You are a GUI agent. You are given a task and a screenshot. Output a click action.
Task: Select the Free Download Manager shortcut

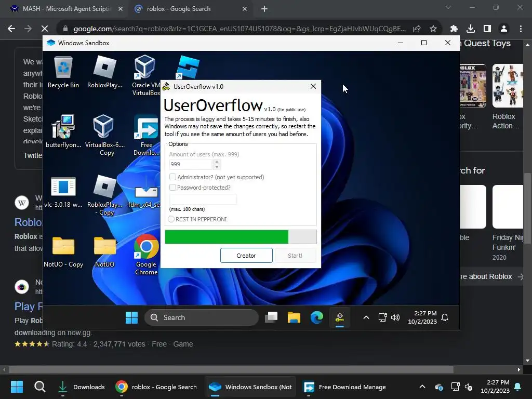point(146,135)
